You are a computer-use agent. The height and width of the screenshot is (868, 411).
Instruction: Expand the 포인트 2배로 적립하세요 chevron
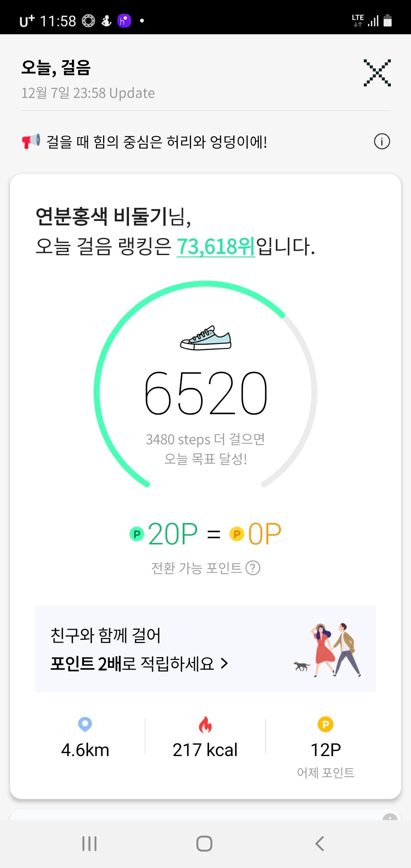(x=225, y=664)
